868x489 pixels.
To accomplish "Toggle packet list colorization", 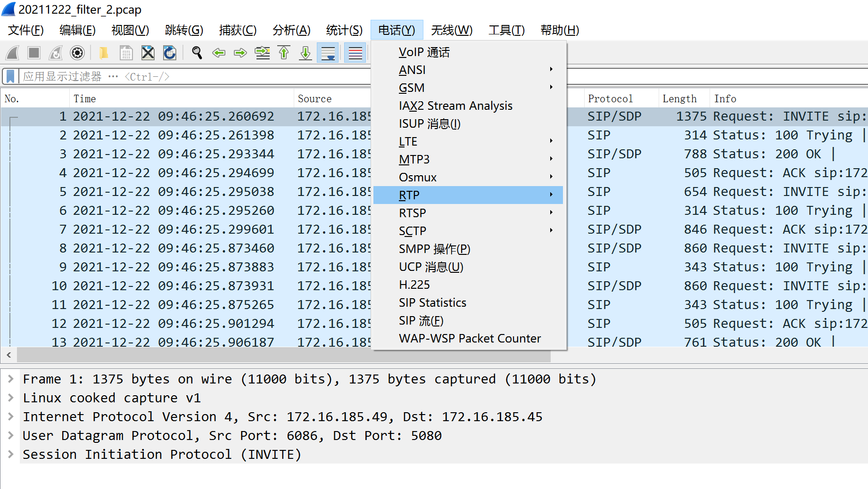I will (x=355, y=53).
